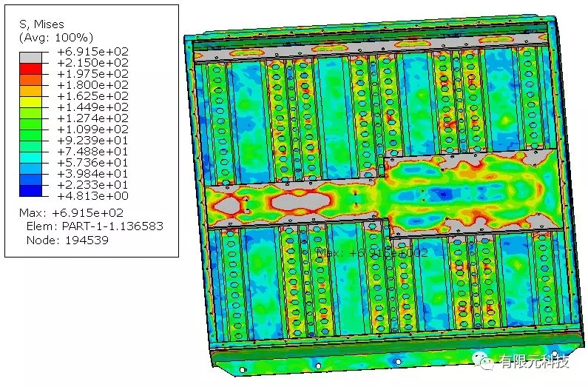
Task: Click the gray top swatch in the legend
Action: coord(30,57)
